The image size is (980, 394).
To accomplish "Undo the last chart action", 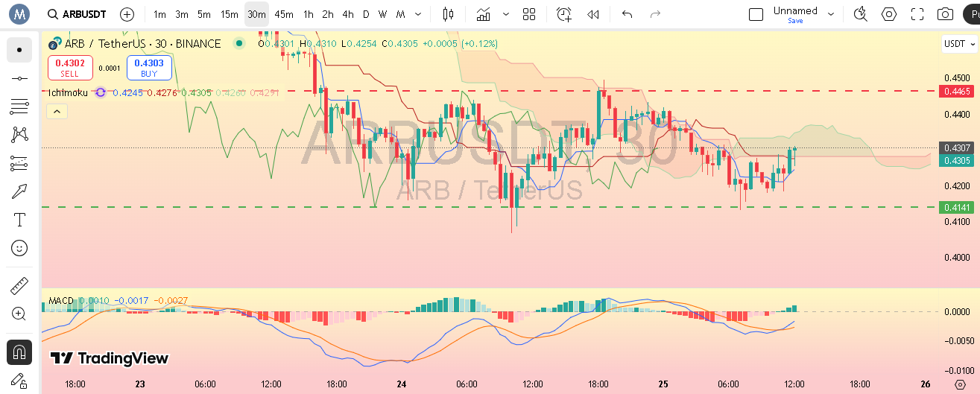I will pyautogui.click(x=627, y=14).
